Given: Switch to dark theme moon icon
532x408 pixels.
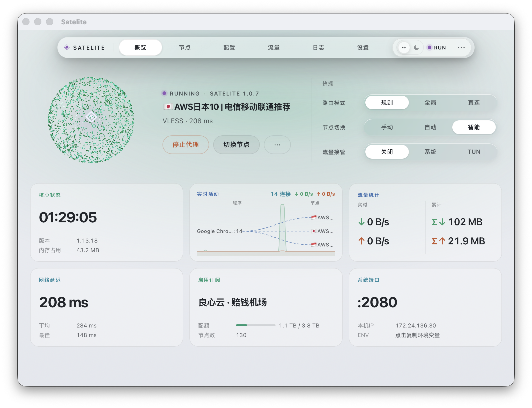Looking at the screenshot, I should pos(416,48).
